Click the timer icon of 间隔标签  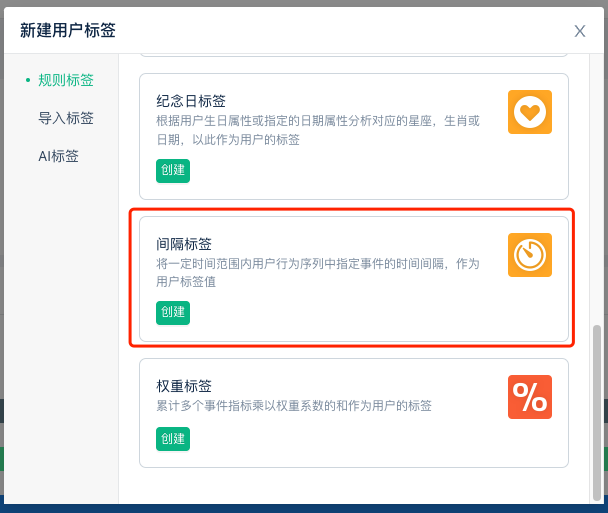pos(530,255)
